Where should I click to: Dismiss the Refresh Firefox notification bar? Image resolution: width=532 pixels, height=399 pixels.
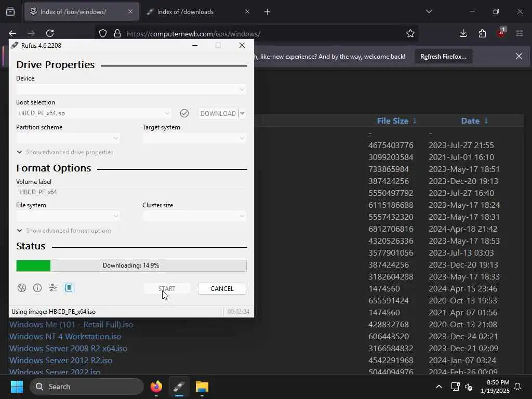[519, 56]
